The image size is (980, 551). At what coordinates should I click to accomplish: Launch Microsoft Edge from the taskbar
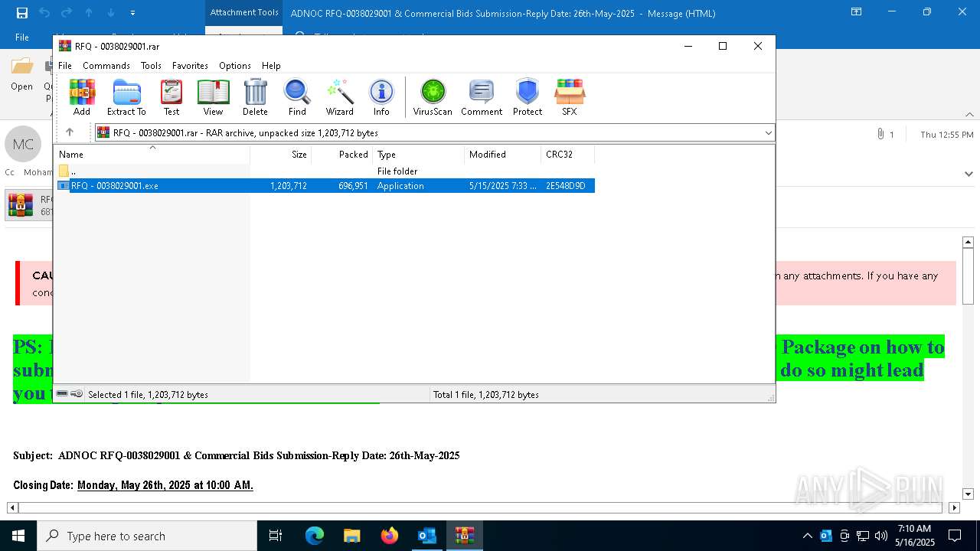[315, 536]
